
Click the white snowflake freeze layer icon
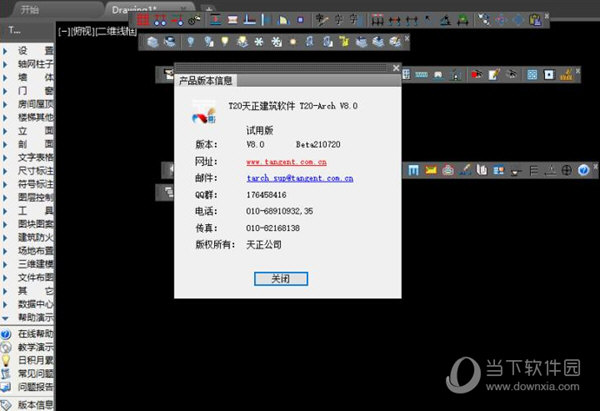tap(259, 41)
